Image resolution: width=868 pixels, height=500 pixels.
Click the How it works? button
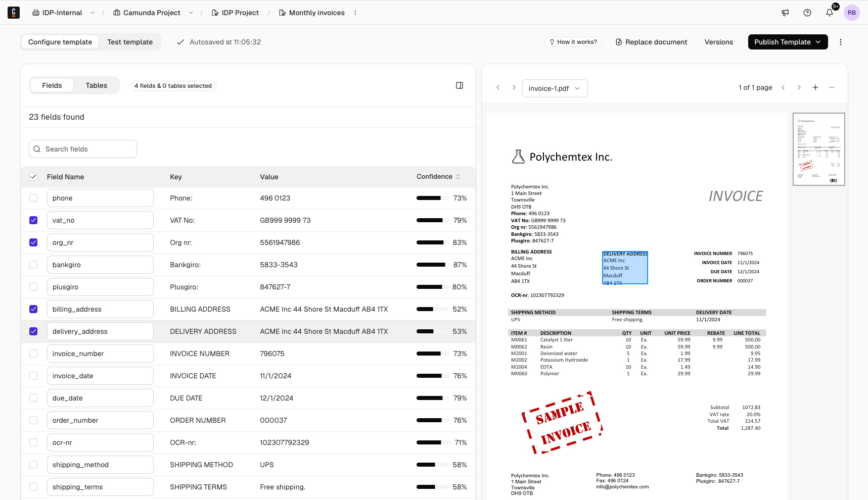(573, 42)
